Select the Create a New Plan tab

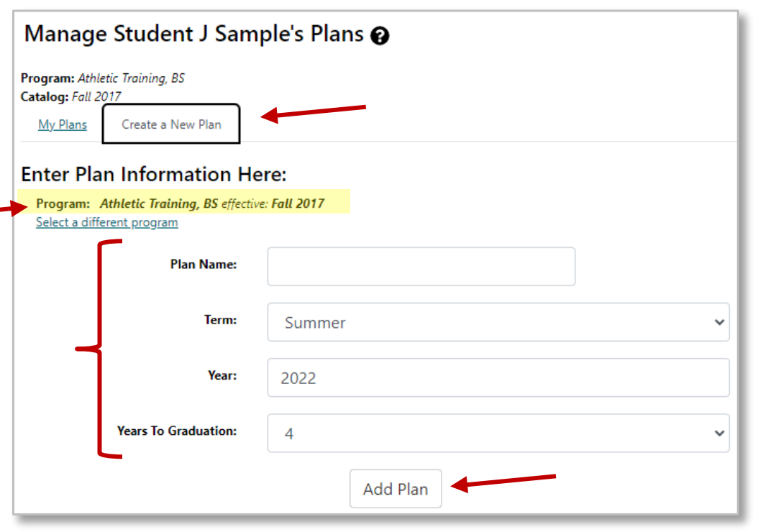(x=171, y=124)
